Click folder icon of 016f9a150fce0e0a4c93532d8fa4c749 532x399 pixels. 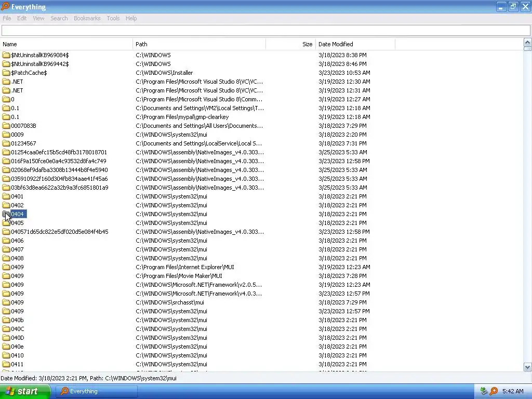pos(6,161)
